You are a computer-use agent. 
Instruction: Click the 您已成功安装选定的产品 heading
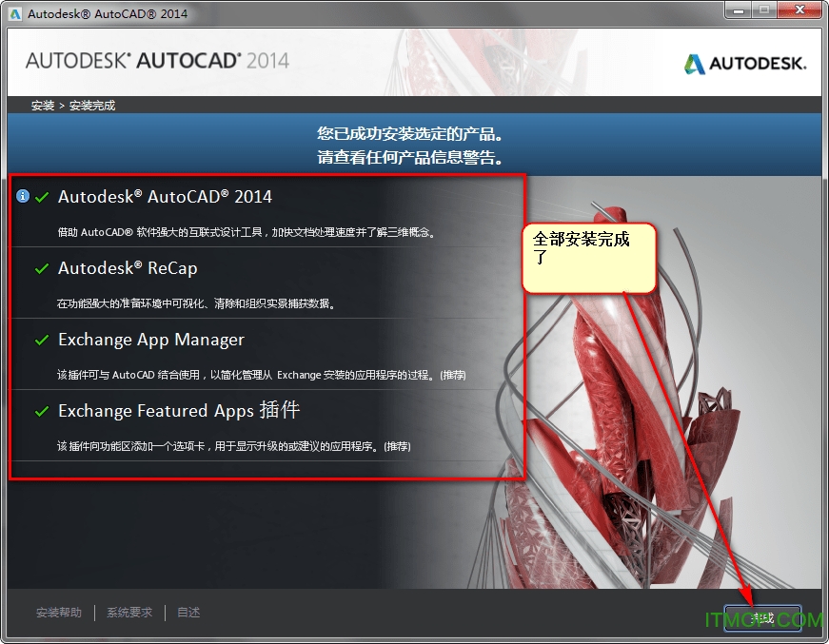pyautogui.click(x=410, y=134)
